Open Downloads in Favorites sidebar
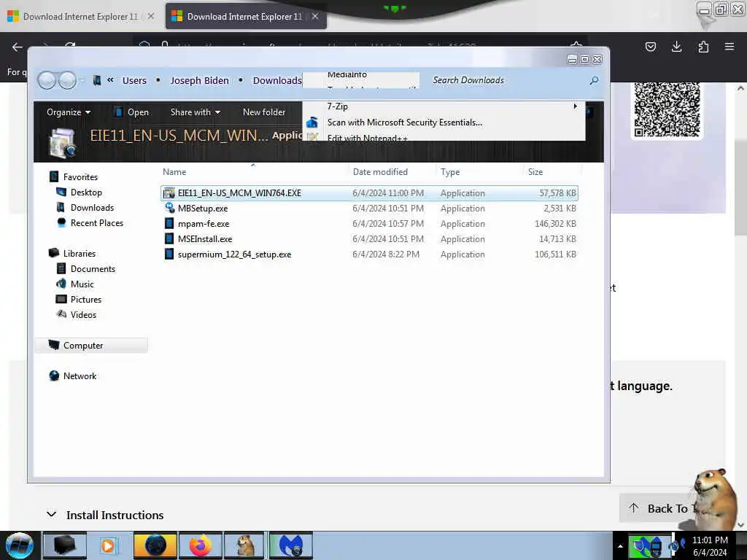747x560 pixels. click(x=92, y=207)
